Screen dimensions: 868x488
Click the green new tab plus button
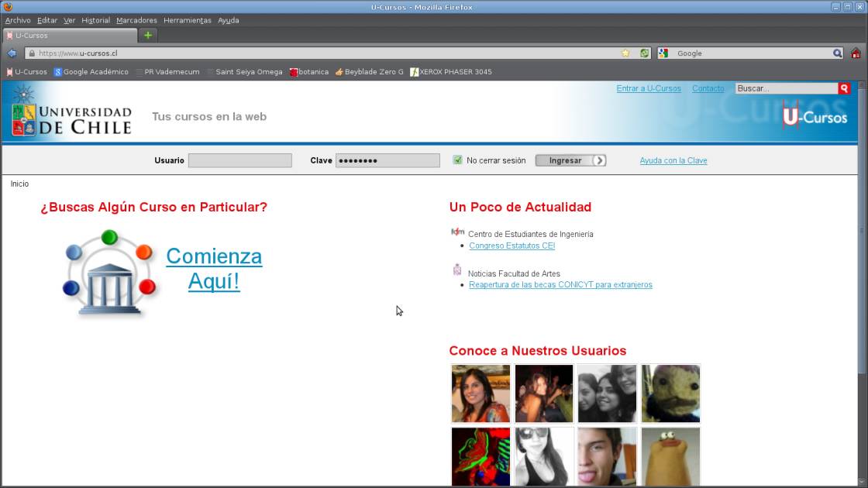point(146,35)
